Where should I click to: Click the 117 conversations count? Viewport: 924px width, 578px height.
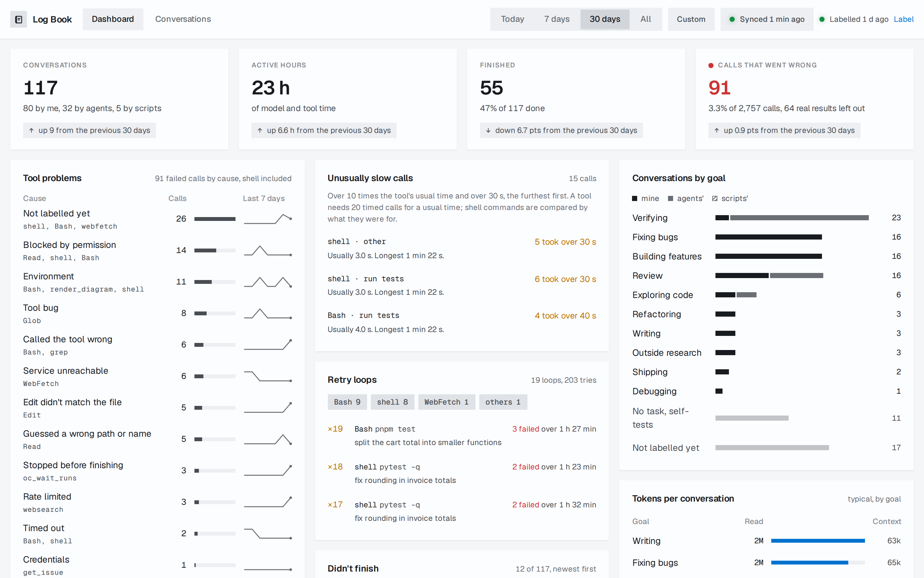[40, 88]
